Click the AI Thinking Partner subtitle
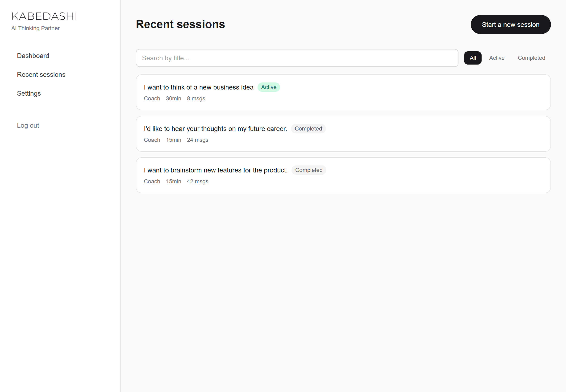The width and height of the screenshot is (566, 392). 36,28
